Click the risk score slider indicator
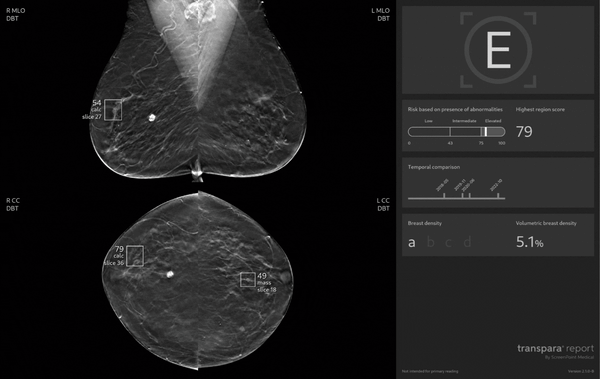 (486, 132)
